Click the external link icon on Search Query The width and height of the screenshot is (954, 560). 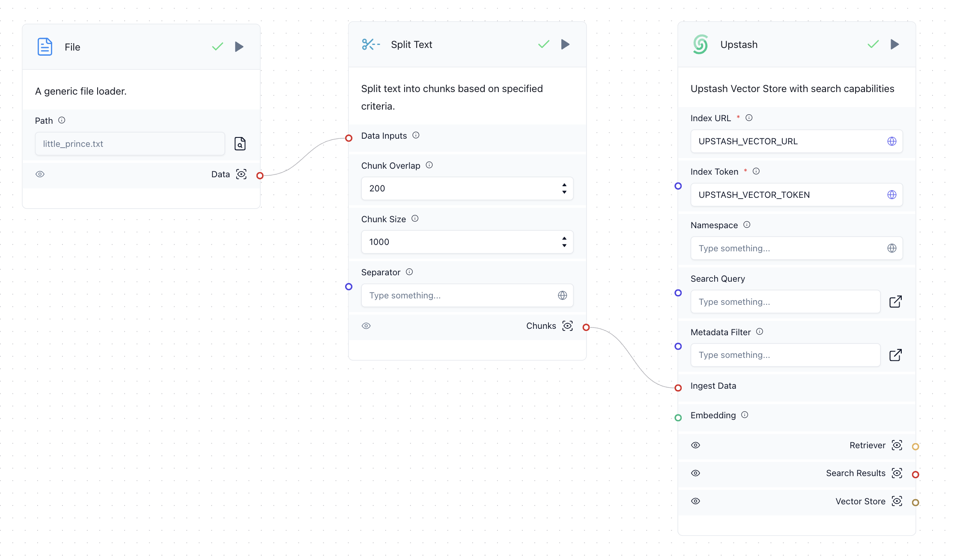(x=896, y=301)
